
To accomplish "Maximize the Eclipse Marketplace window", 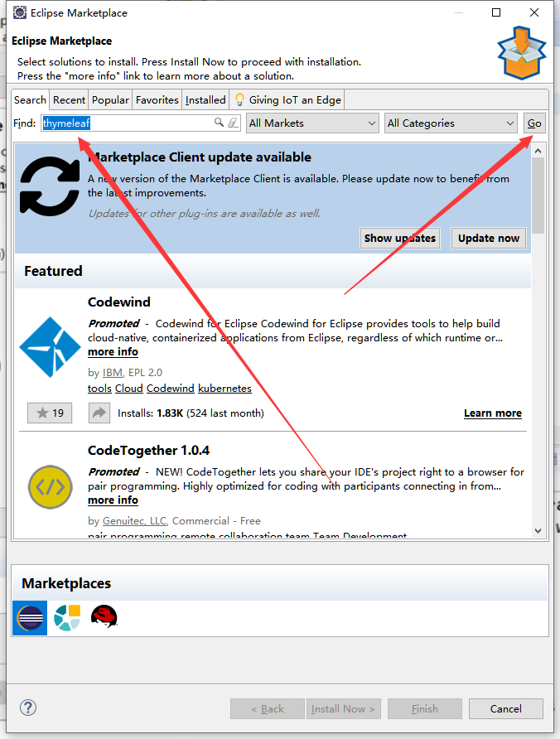I will 496,12.
